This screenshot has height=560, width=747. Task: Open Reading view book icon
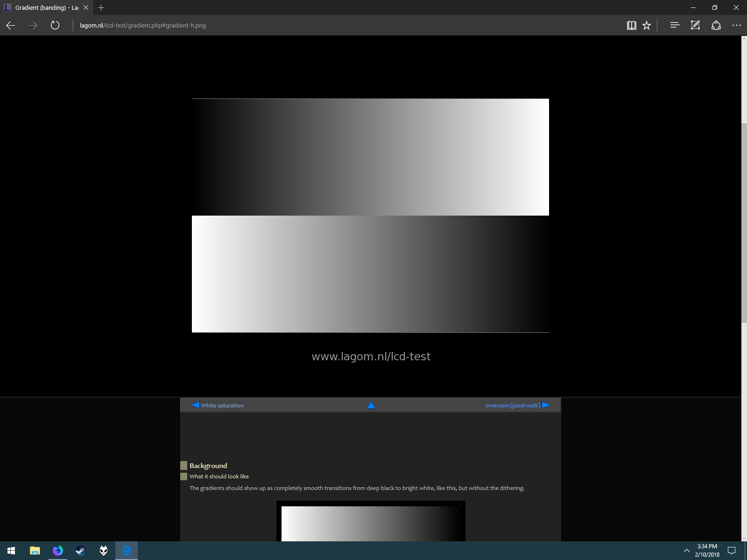click(631, 25)
